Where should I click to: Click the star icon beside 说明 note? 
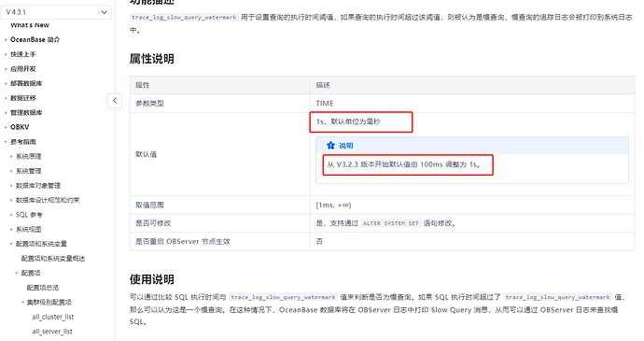[330, 145]
